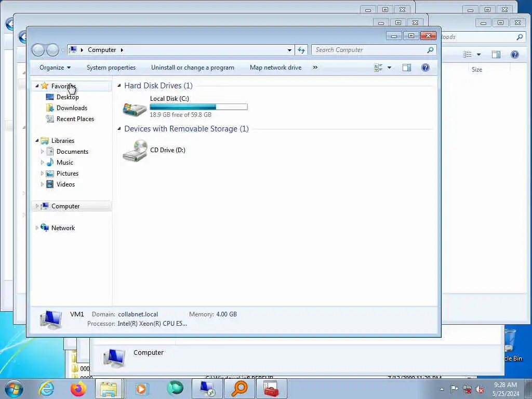This screenshot has width=532, height=399.
Task: Click the magnifier search app on taskbar
Action: pos(239,389)
